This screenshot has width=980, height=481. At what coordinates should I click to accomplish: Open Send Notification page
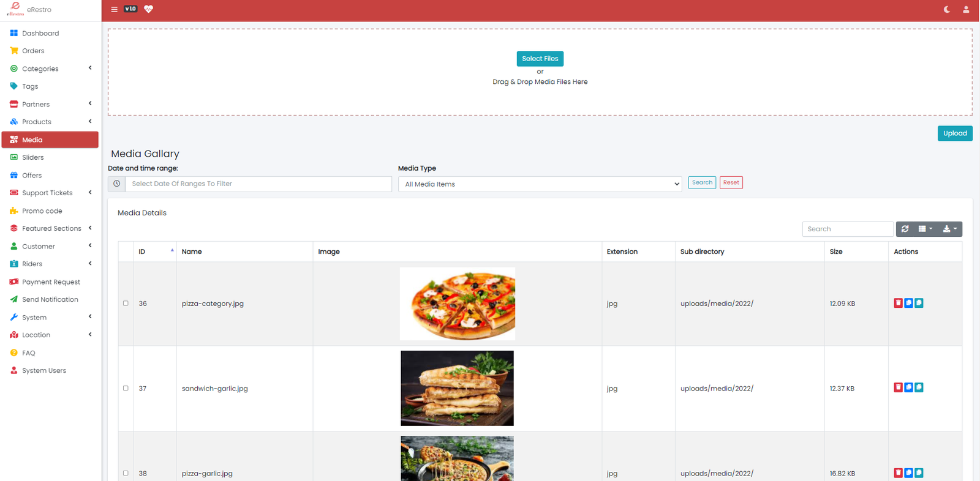50,299
